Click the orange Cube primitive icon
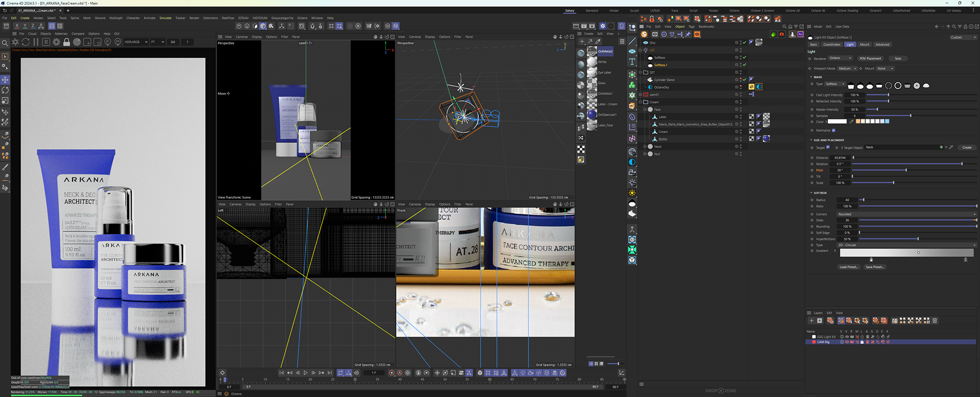 pyautogui.click(x=632, y=106)
